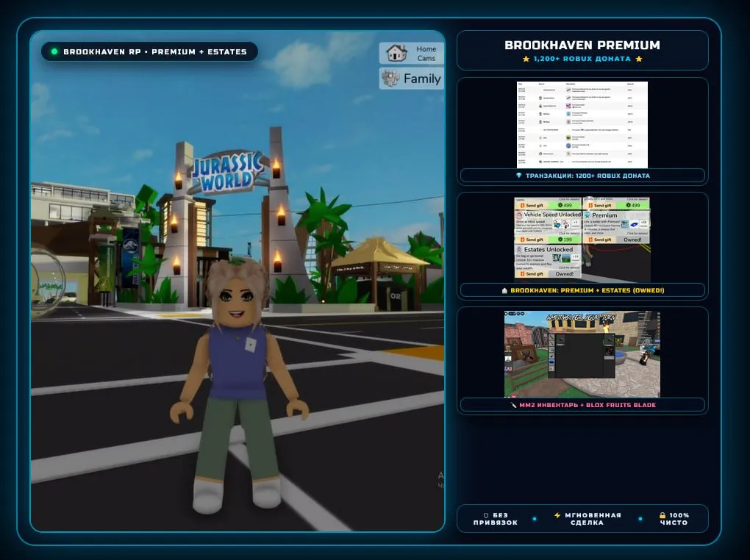This screenshot has height=560, width=750.
Task: Click the house icon beside Home Cams
Action: pyautogui.click(x=396, y=53)
